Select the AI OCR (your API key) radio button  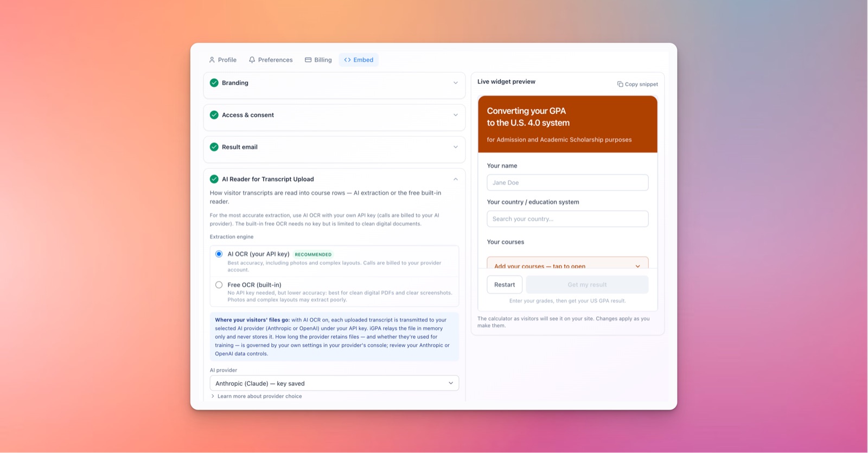click(219, 254)
